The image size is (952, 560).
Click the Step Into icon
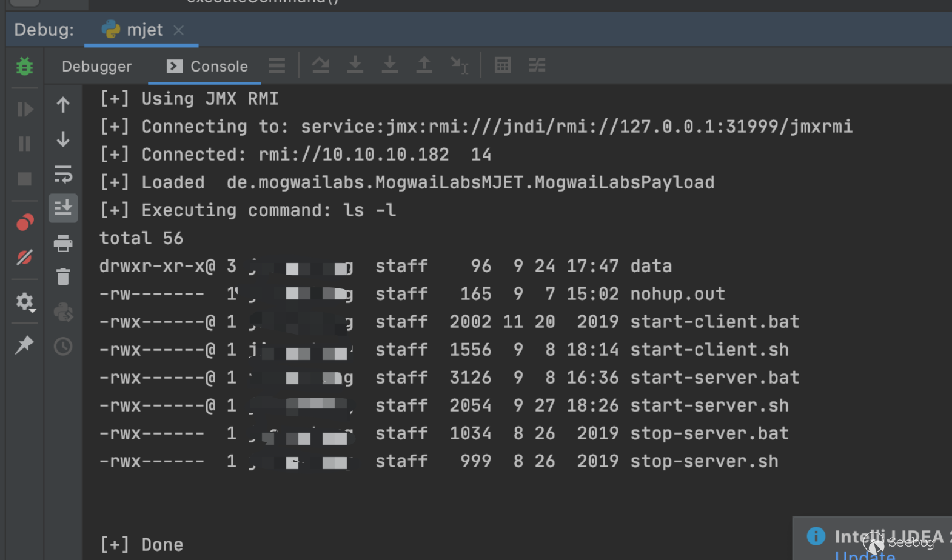click(x=355, y=65)
